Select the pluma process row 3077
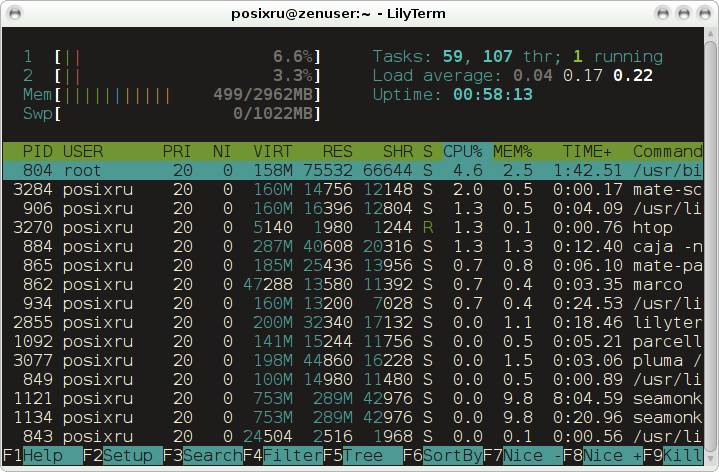This screenshot has height=472, width=719. (x=353, y=361)
